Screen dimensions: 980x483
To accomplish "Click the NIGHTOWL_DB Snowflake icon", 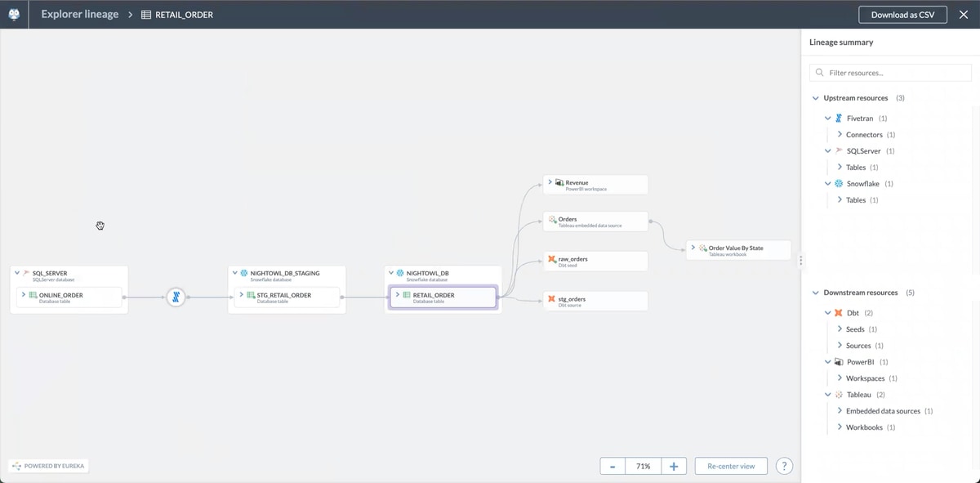I will [400, 273].
